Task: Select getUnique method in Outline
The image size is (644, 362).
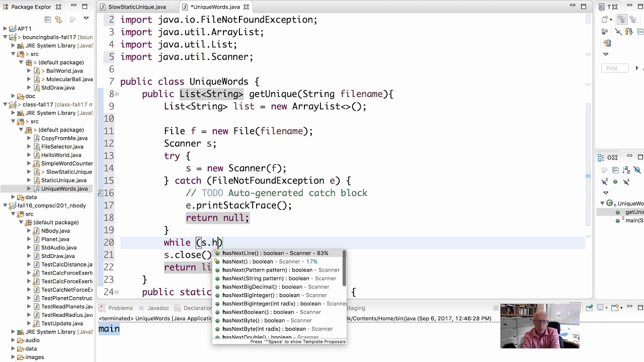Action: [634, 212]
